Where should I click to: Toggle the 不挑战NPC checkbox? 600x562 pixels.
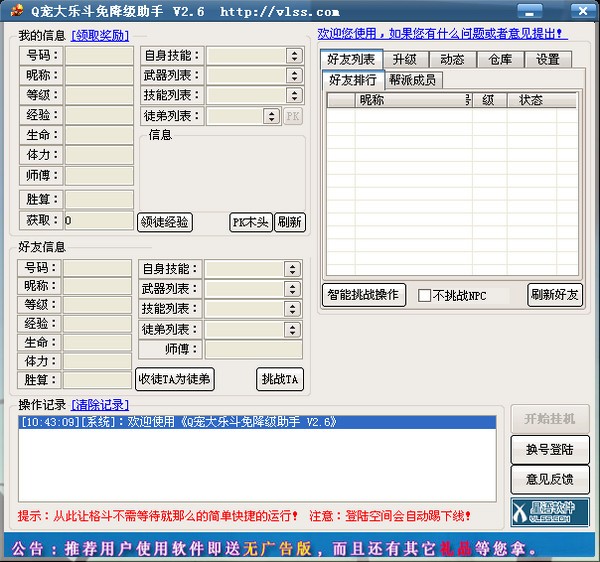click(425, 296)
